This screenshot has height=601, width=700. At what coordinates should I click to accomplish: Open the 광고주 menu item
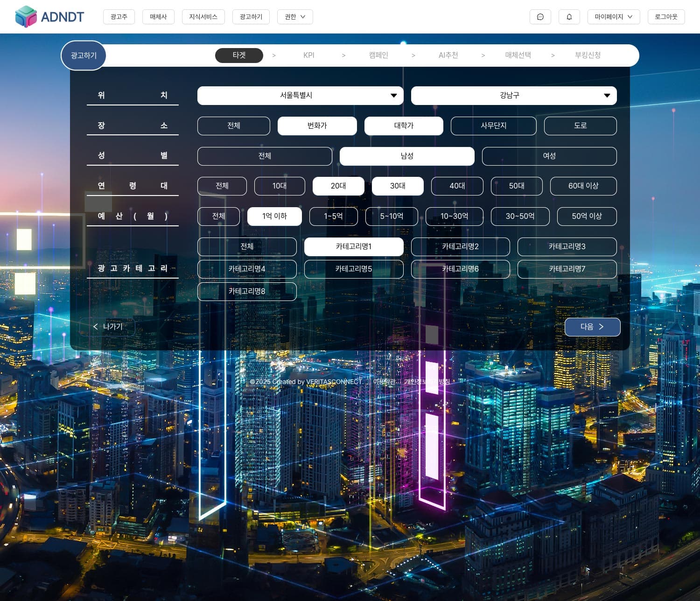click(x=119, y=17)
